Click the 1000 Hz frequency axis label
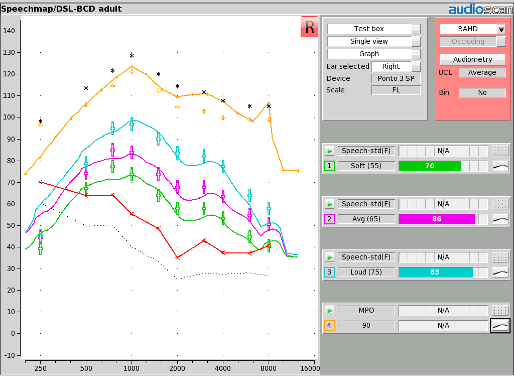This screenshot has height=377, width=514. (x=131, y=369)
